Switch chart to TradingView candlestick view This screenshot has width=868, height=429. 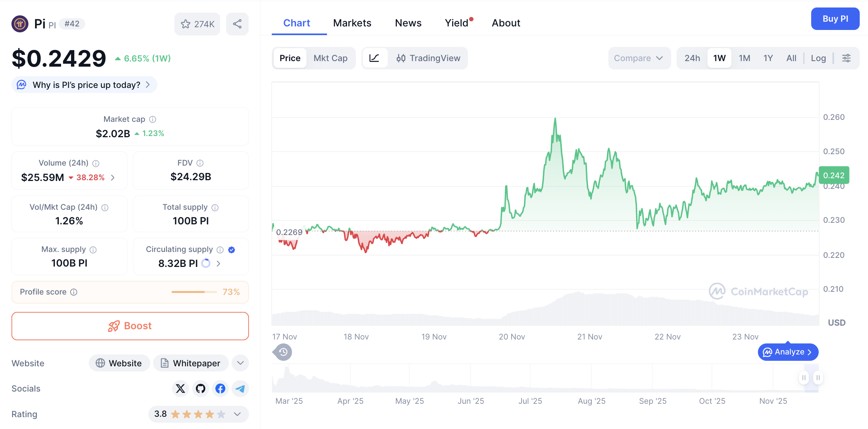(x=429, y=58)
